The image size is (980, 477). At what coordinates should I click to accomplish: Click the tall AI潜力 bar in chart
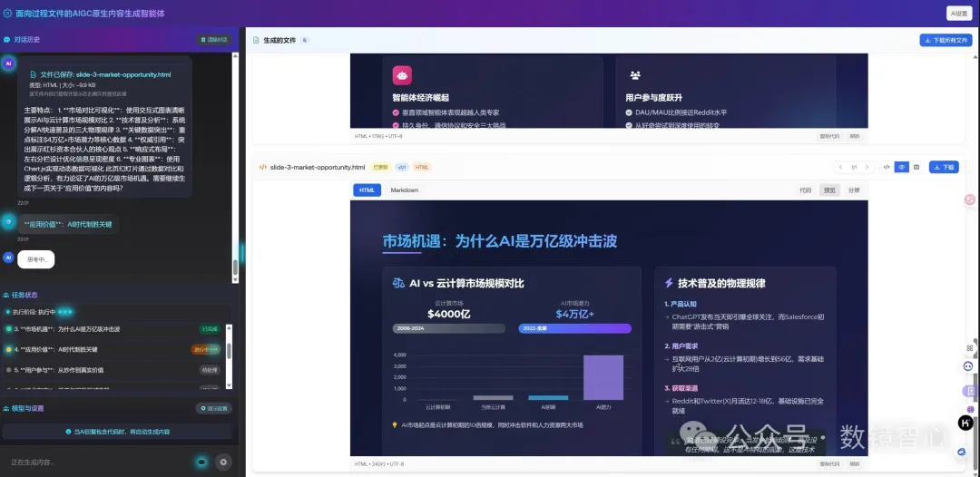(603, 377)
